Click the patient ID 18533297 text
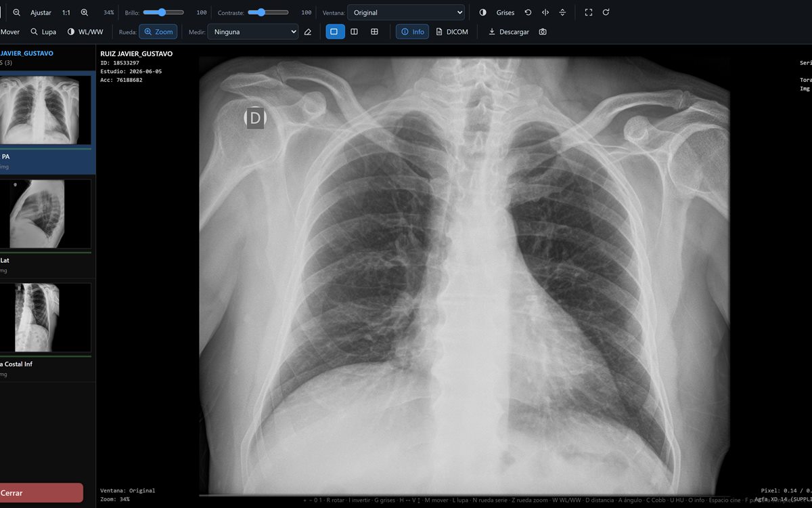The width and height of the screenshot is (812, 508). pyautogui.click(x=120, y=62)
